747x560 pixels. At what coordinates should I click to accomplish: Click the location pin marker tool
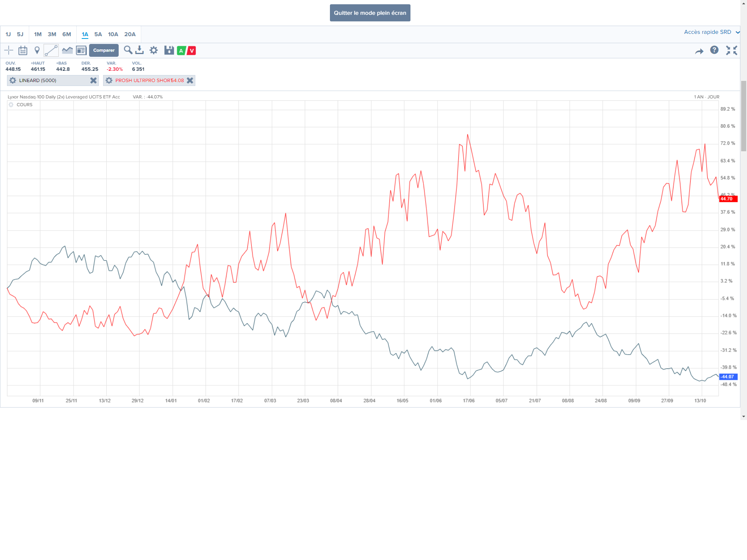[37, 50]
